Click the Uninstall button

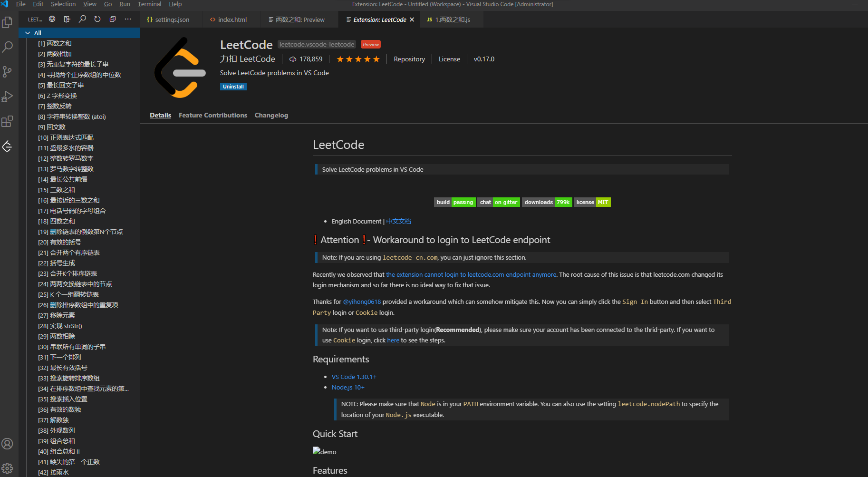233,87
